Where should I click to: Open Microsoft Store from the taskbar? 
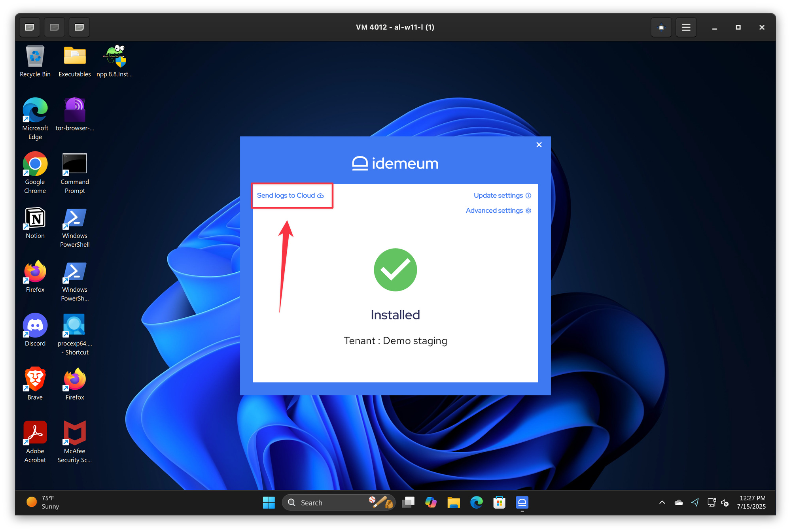tap(499, 502)
